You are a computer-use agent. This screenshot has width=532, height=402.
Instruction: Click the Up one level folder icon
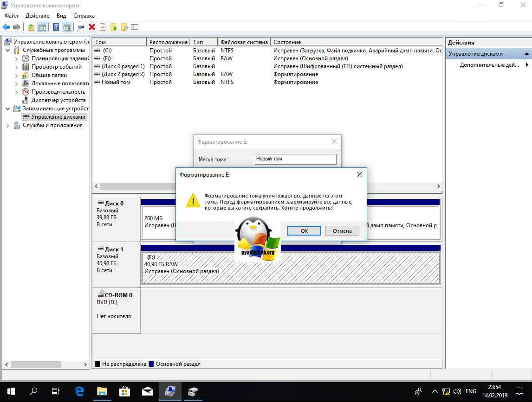pos(31,27)
